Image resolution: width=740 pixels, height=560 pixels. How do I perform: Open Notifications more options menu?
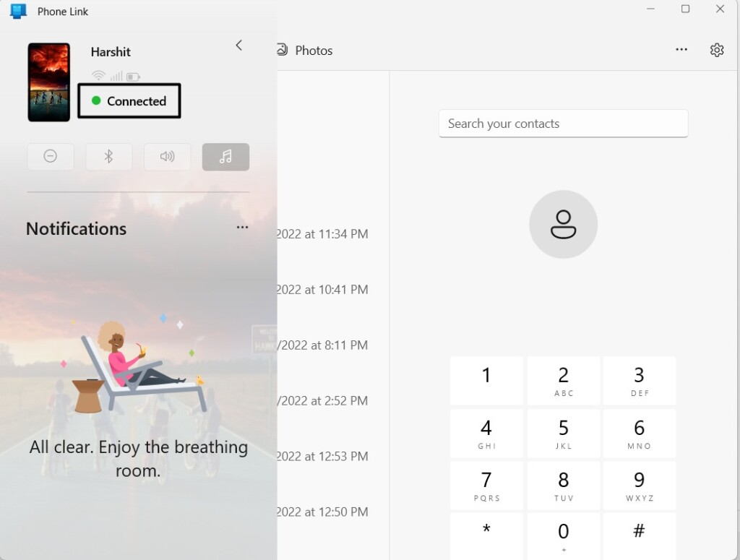[x=242, y=228]
